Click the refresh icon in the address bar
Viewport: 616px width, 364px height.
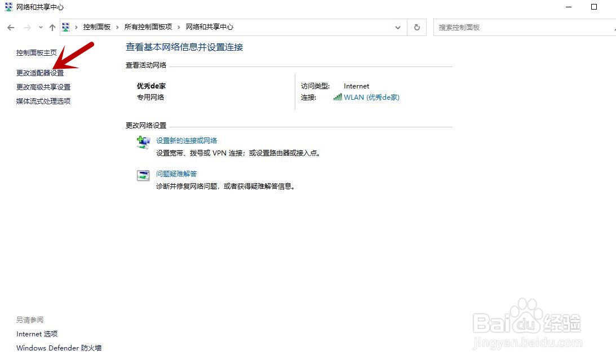pyautogui.click(x=416, y=27)
